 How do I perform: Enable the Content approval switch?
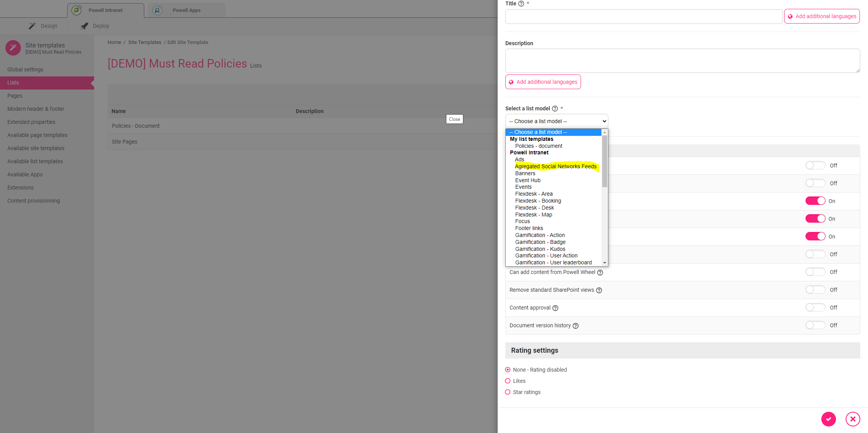tap(815, 308)
